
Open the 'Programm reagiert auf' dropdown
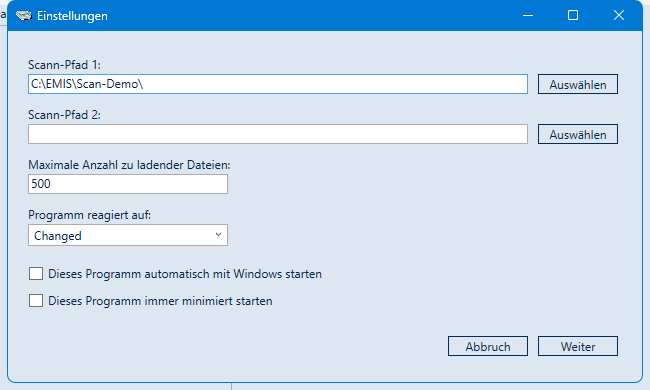[x=128, y=235]
